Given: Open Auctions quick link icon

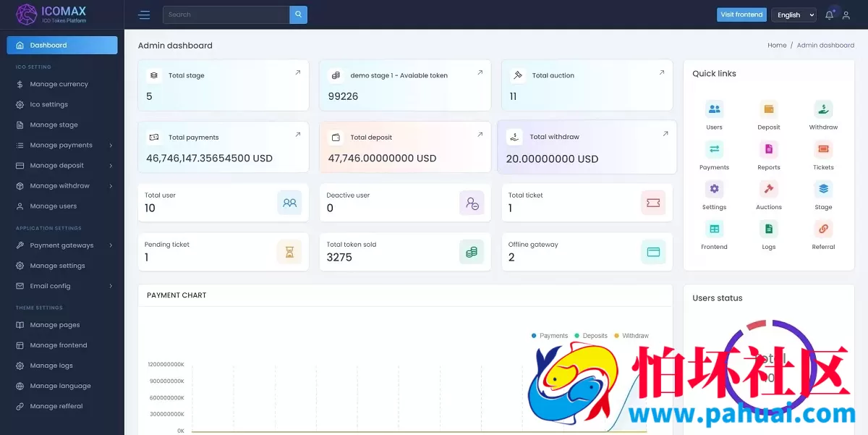Looking at the screenshot, I should coord(769,189).
